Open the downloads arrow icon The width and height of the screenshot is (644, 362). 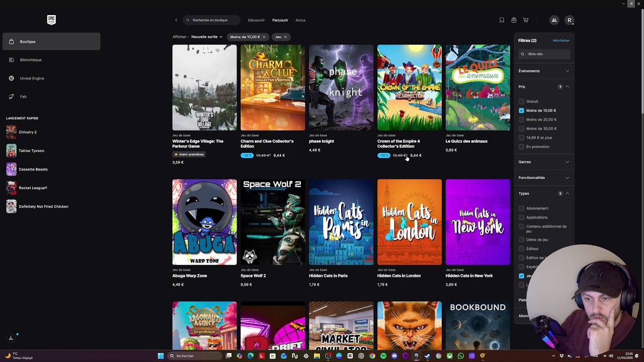[11, 338]
